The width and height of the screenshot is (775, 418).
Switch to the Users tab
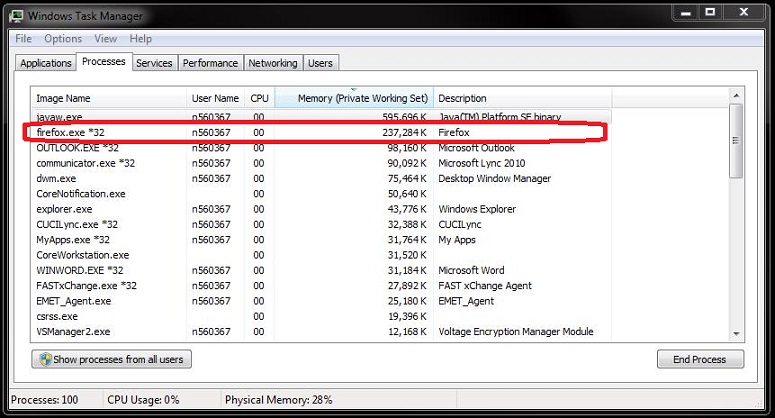pyautogui.click(x=320, y=63)
